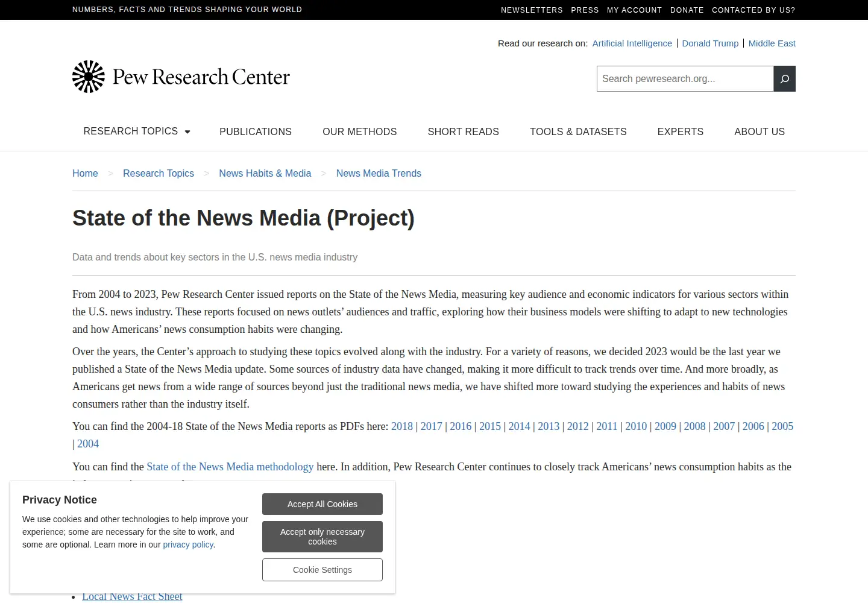The height and width of the screenshot is (603, 868).
Task: Open the 2006 report PDF link
Action: [x=753, y=426]
